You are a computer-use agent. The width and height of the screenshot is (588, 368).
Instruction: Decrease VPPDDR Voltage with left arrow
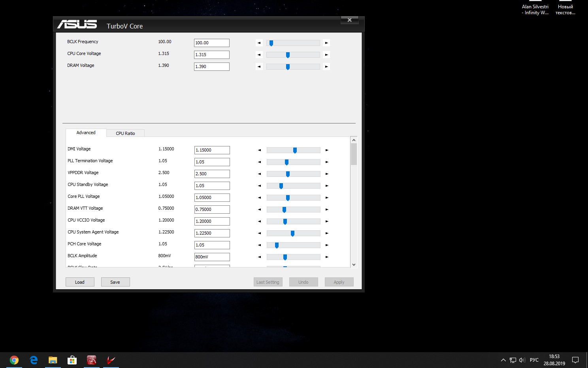pyautogui.click(x=260, y=174)
